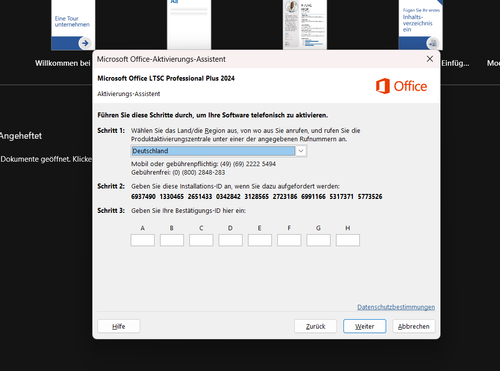Viewport: 500px width, 371px height.
Task: Open the Datenschutzbestimmungen link
Action: point(396,307)
